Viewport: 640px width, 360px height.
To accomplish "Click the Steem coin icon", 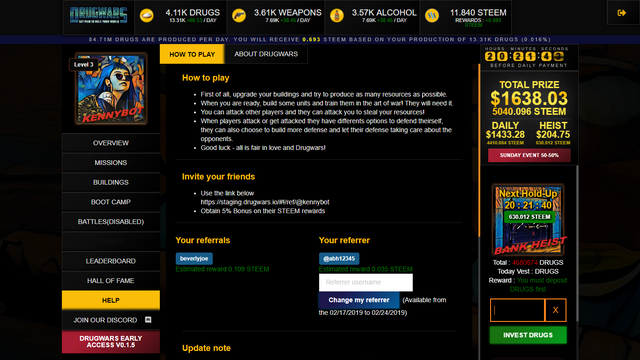I will point(432,16).
